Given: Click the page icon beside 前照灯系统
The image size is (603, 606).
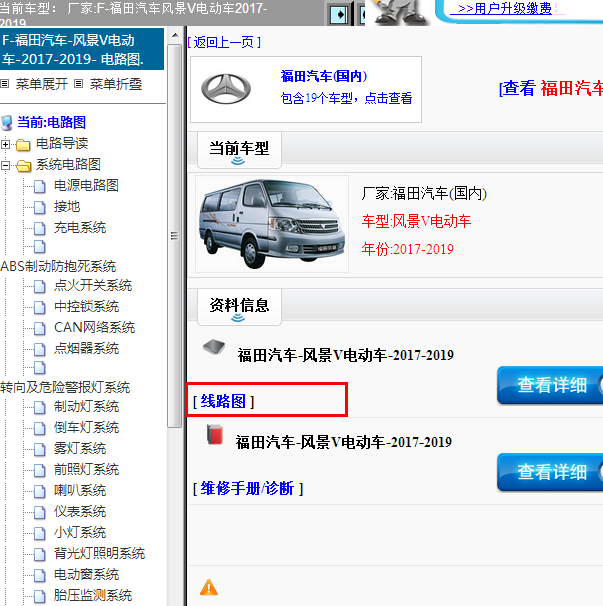Looking at the screenshot, I should 39,470.
